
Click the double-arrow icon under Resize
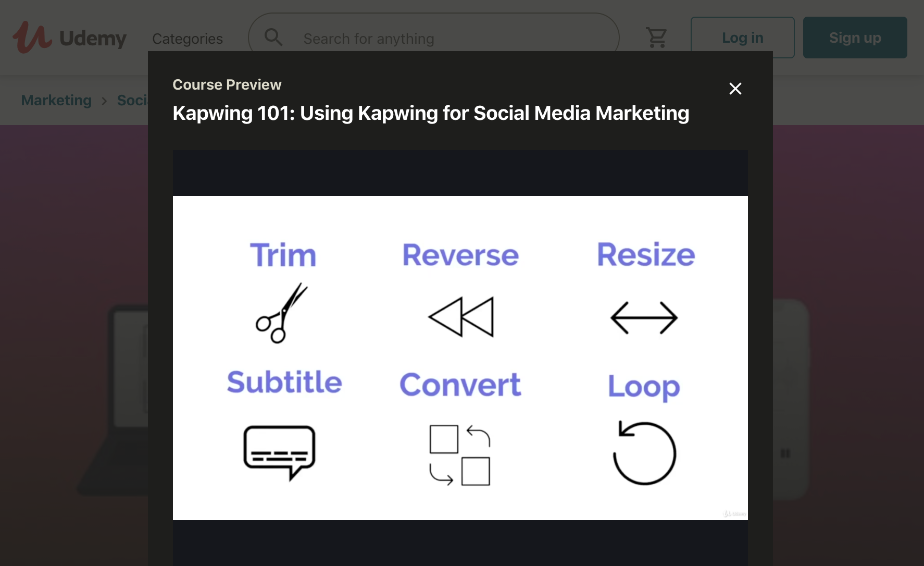pos(644,317)
